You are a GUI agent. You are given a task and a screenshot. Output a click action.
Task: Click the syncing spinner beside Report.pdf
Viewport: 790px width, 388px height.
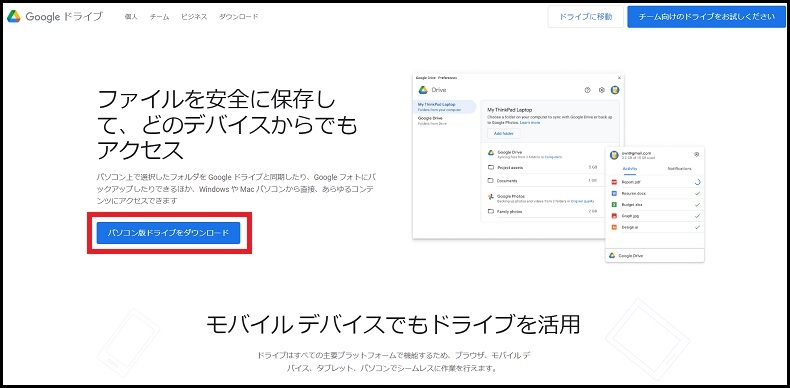click(x=698, y=181)
